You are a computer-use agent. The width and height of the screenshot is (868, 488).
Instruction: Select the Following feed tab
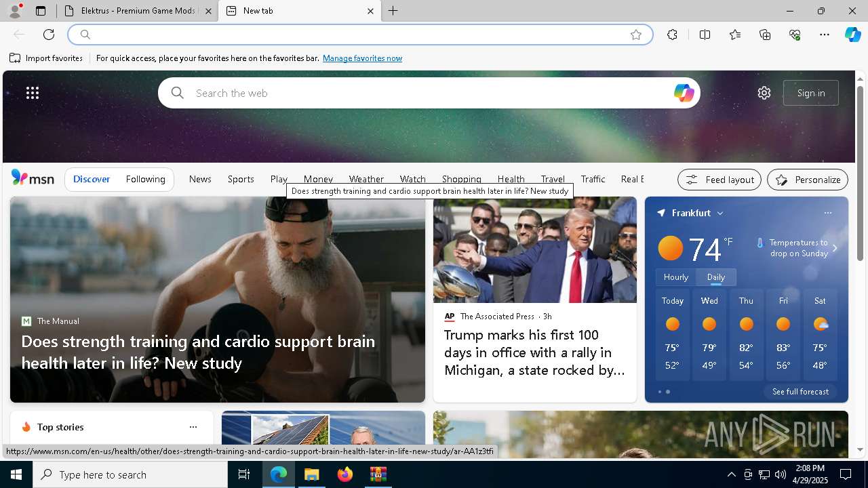(x=145, y=179)
